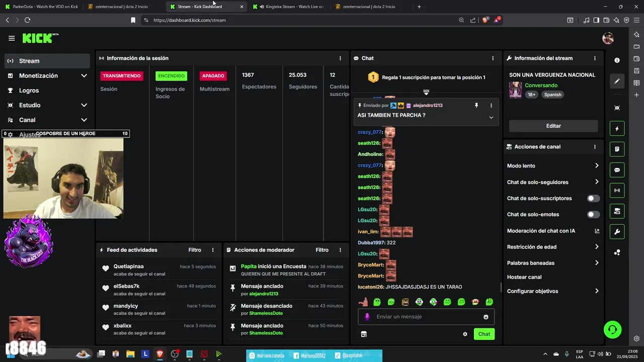The height and width of the screenshot is (362, 644).
Task: Click the broadcast signal icon in right toolbar
Action: 617,191
